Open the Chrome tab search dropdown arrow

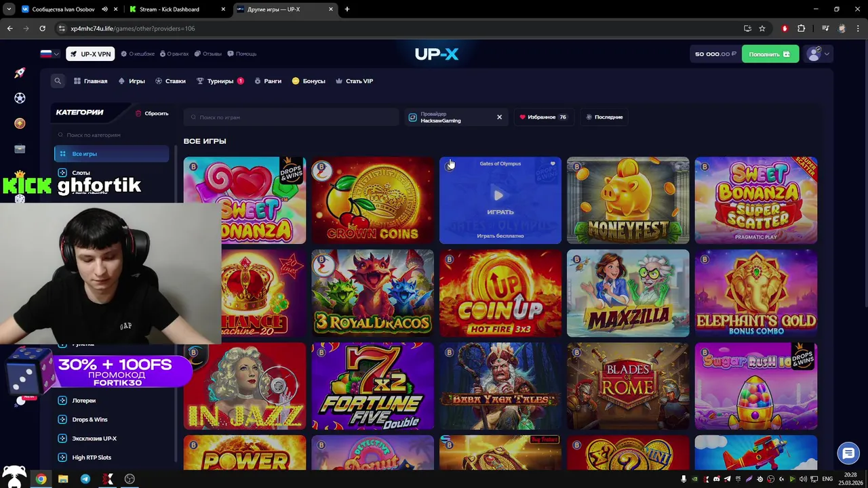[9, 9]
